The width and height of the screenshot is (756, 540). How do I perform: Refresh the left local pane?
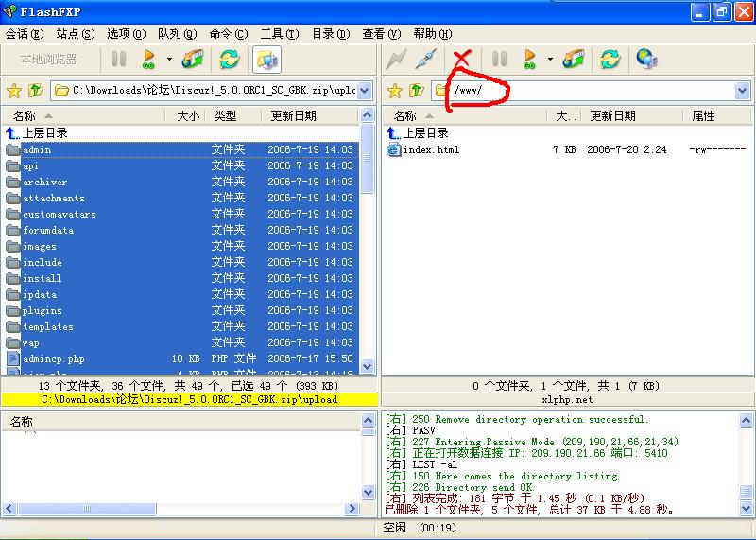click(x=230, y=60)
